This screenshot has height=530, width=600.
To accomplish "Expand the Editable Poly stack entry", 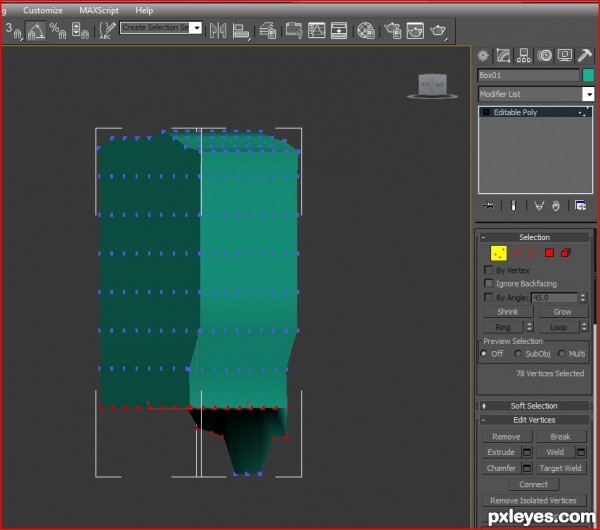I will (x=486, y=112).
